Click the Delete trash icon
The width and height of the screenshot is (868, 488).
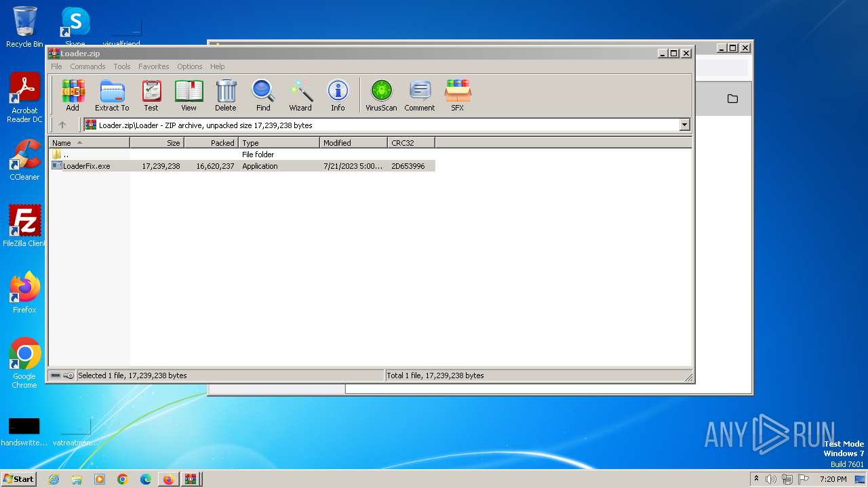226,96
